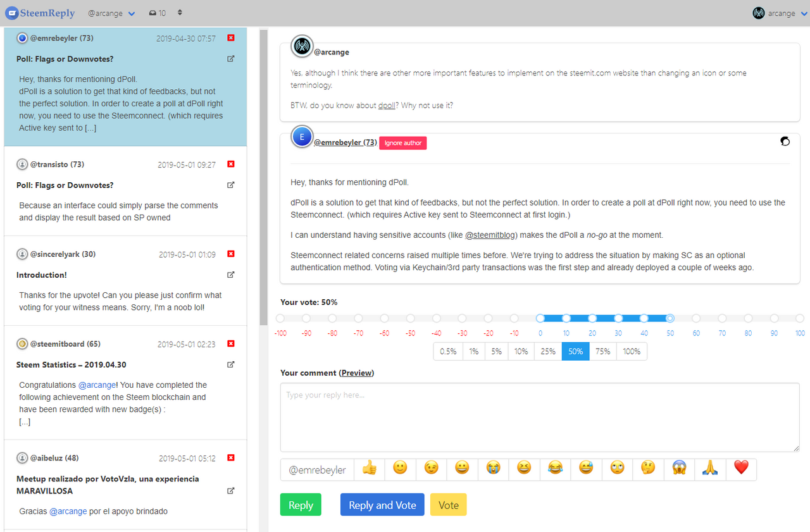Viewport: 810px width, 532px height.
Task: Insert screaming face emoji
Action: (x=679, y=470)
